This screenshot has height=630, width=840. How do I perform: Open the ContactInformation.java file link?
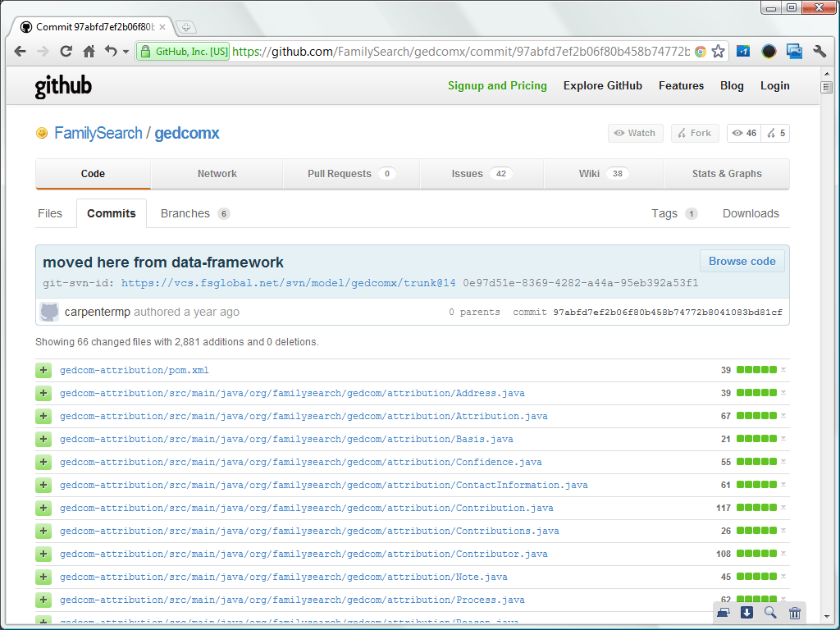(323, 486)
